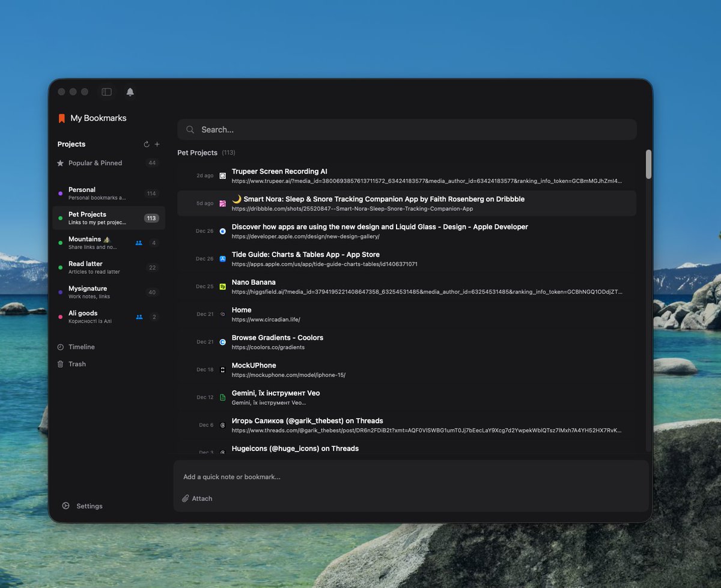Open notifications bell icon

(x=130, y=92)
